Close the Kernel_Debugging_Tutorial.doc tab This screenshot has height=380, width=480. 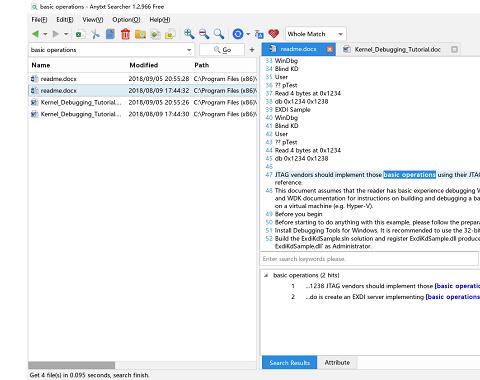tap(454, 49)
